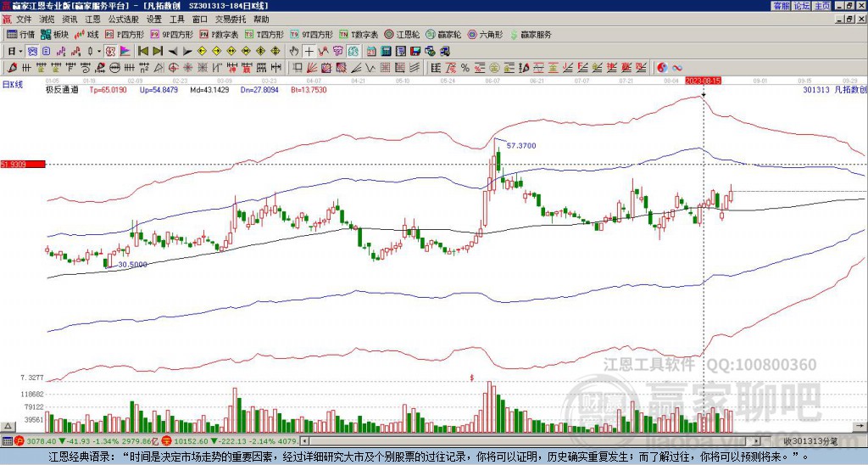Open the 文件 menu

[24, 20]
